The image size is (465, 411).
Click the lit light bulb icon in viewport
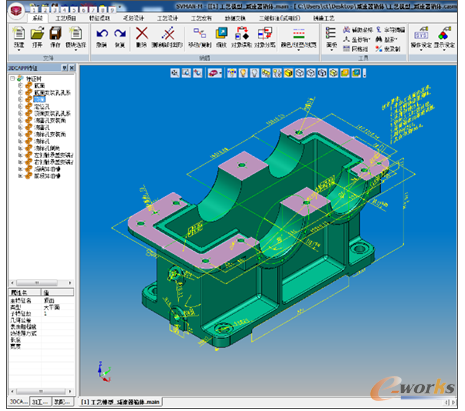coord(243,73)
